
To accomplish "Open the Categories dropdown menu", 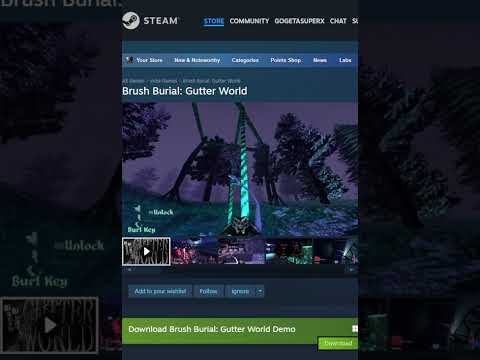I will point(245,60).
